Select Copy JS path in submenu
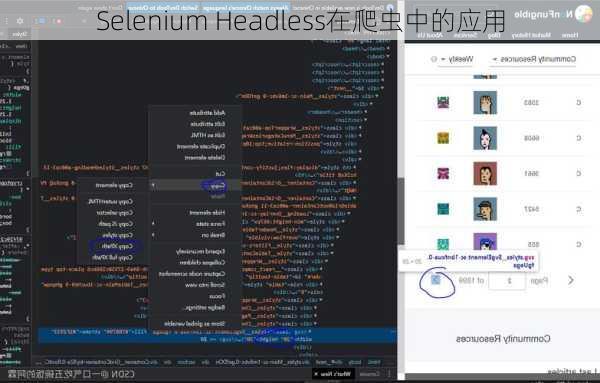Screen dimensions: 600x383 click(112, 224)
